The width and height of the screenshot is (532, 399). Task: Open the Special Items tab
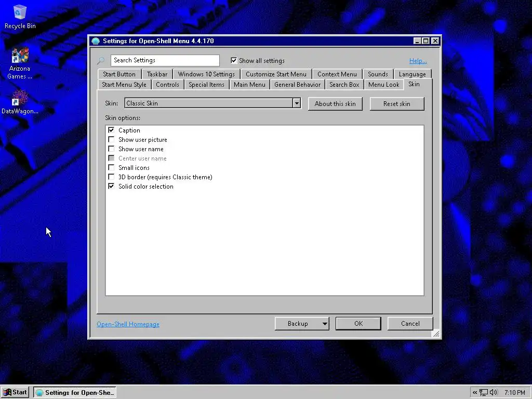coord(206,85)
